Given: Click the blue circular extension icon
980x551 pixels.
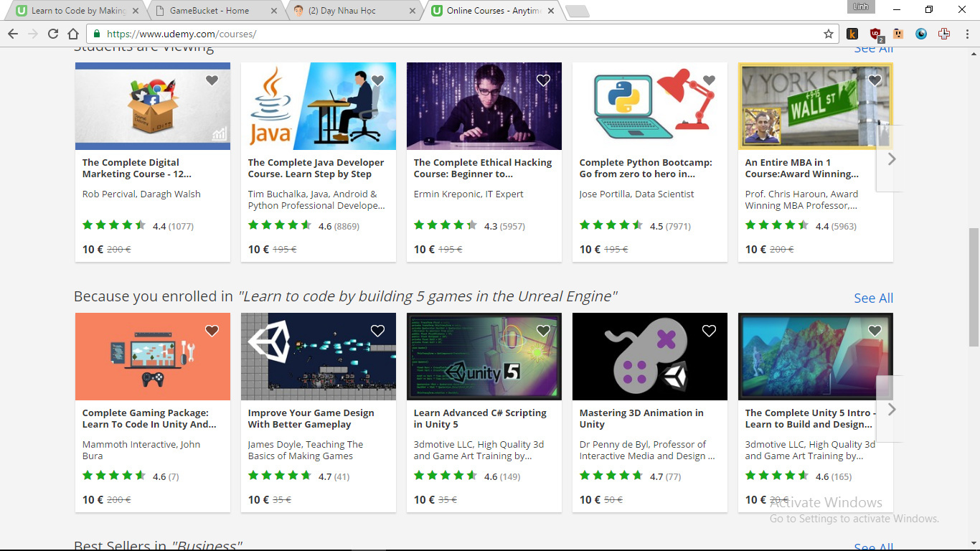Looking at the screenshot, I should coord(921,34).
